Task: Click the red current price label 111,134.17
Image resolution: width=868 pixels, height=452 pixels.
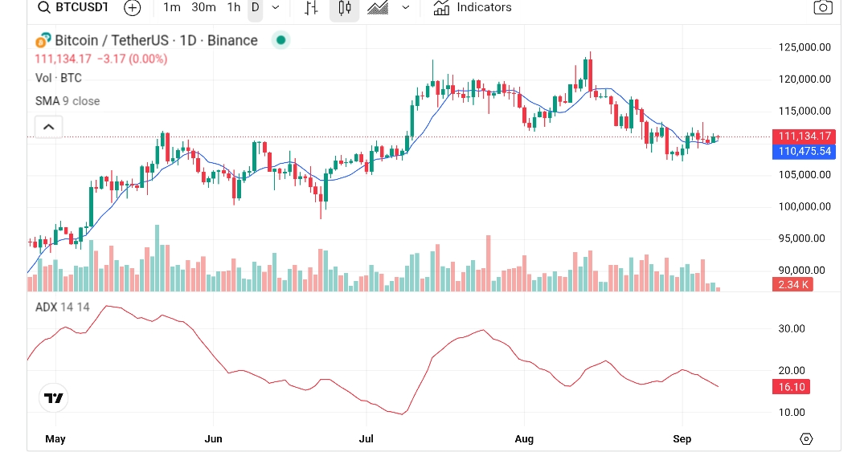Action: tap(803, 136)
